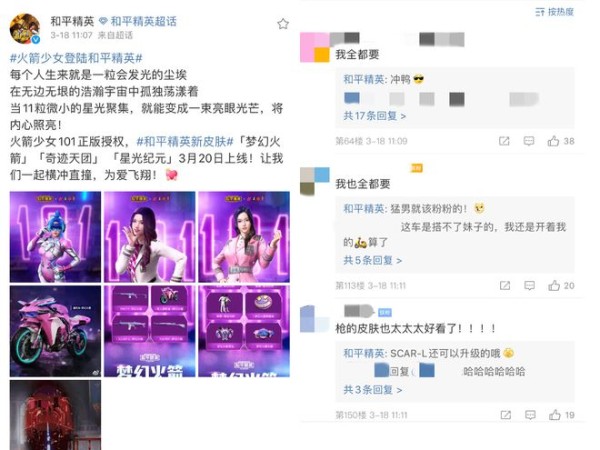Like the 我也全都要 comment with 20 likes
This screenshot has height=450, width=600.
pos(554,285)
